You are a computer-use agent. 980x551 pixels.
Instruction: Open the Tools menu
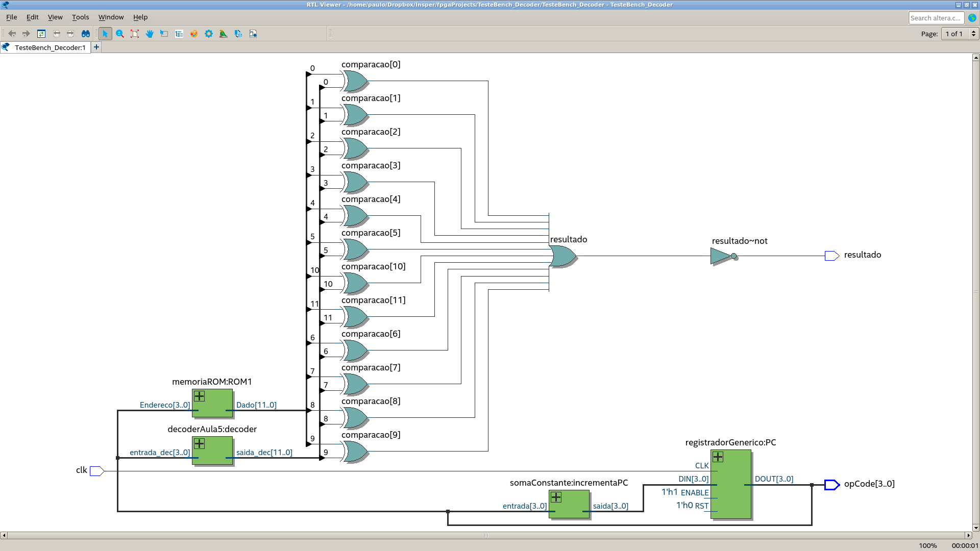pos(80,17)
